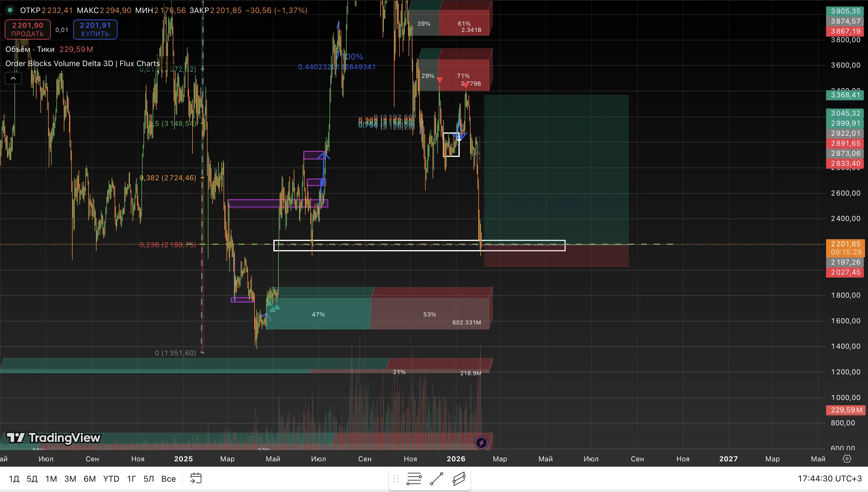Select the Fibonacci retracement drawing tool
The height and width of the screenshot is (492, 868).
tap(414, 478)
